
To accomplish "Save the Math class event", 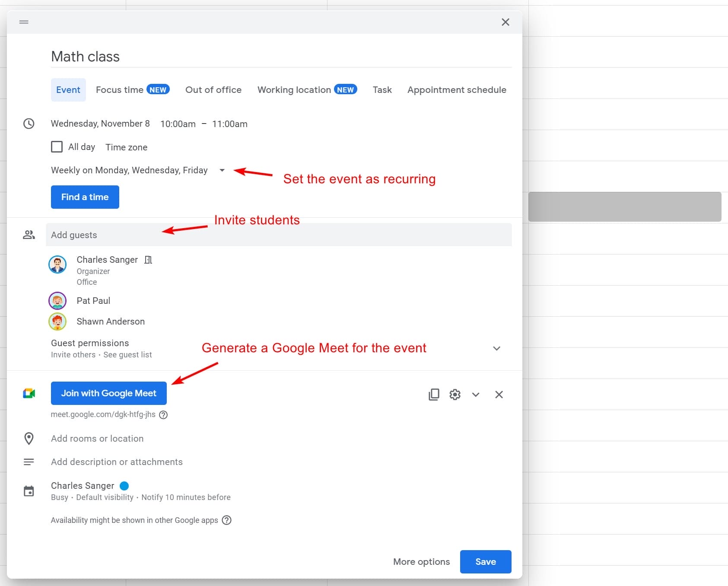I will pos(485,562).
